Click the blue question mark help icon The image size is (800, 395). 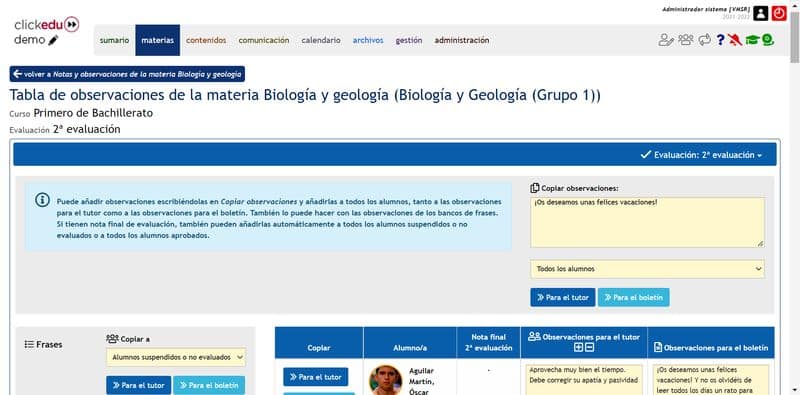click(x=720, y=40)
